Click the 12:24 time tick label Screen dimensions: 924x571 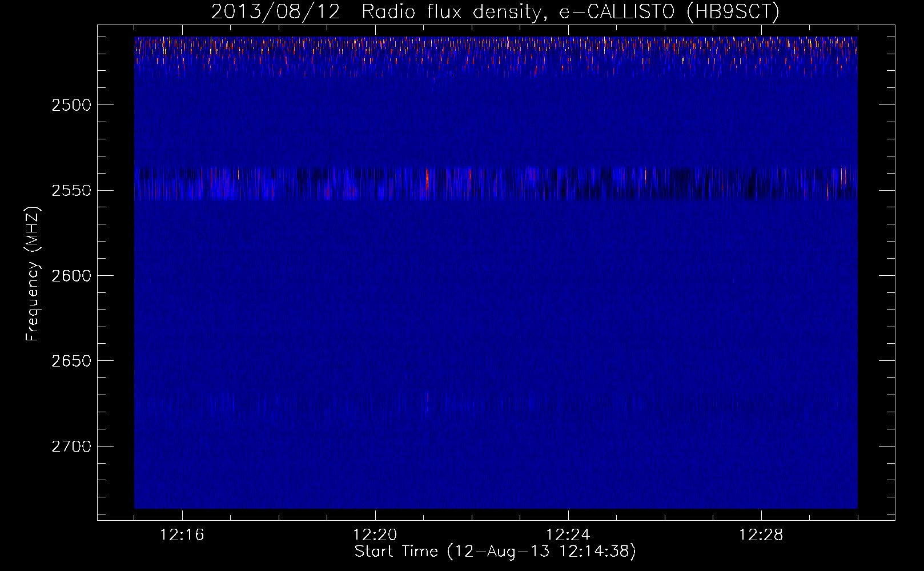pyautogui.click(x=568, y=534)
